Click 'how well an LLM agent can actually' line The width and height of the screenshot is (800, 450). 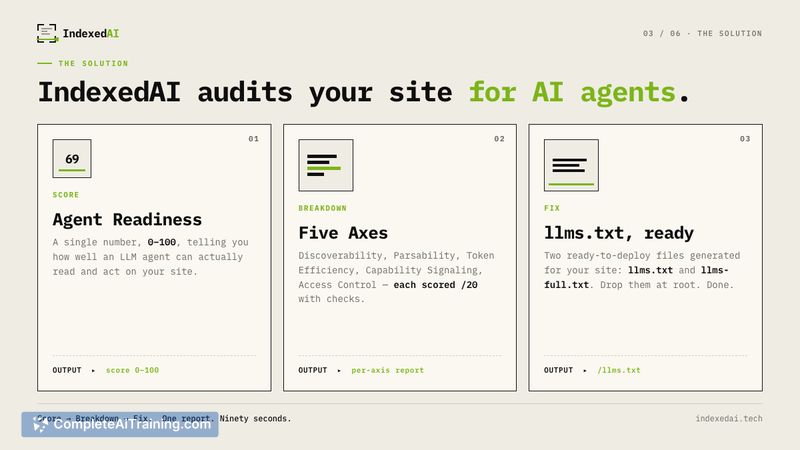(148, 257)
